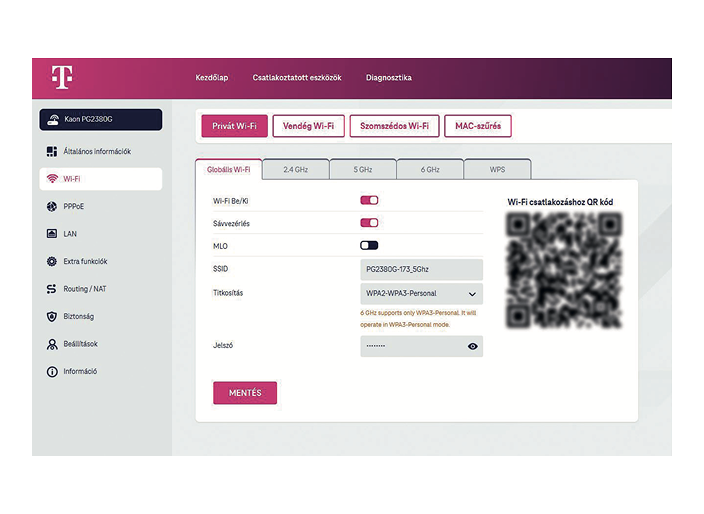Toggle the Wi-Fi Be/Ki switch

pos(369,201)
